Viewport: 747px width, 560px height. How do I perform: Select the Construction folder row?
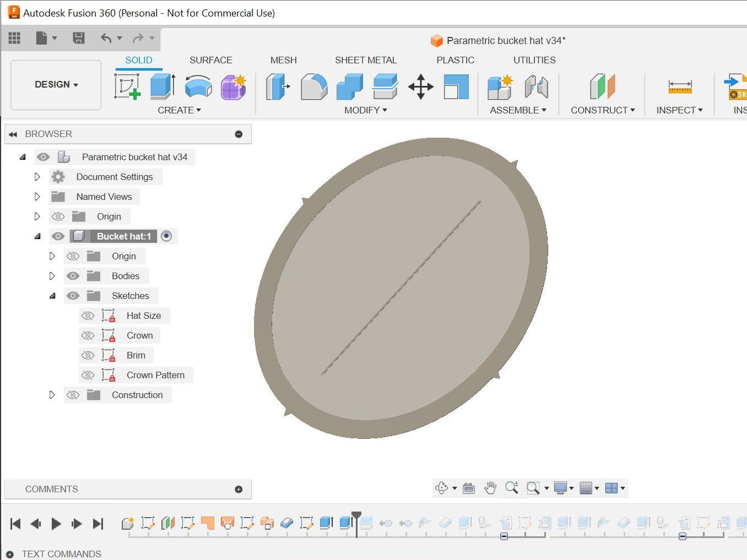[x=118, y=395]
